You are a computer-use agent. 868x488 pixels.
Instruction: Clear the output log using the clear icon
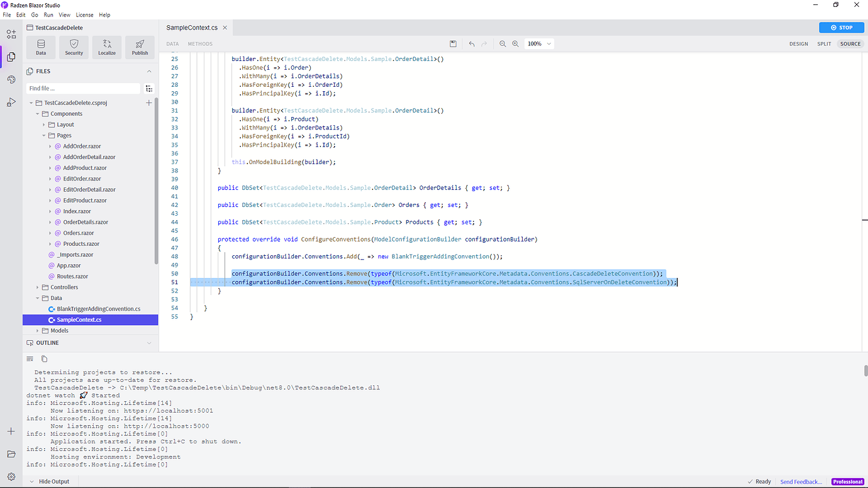point(30,358)
